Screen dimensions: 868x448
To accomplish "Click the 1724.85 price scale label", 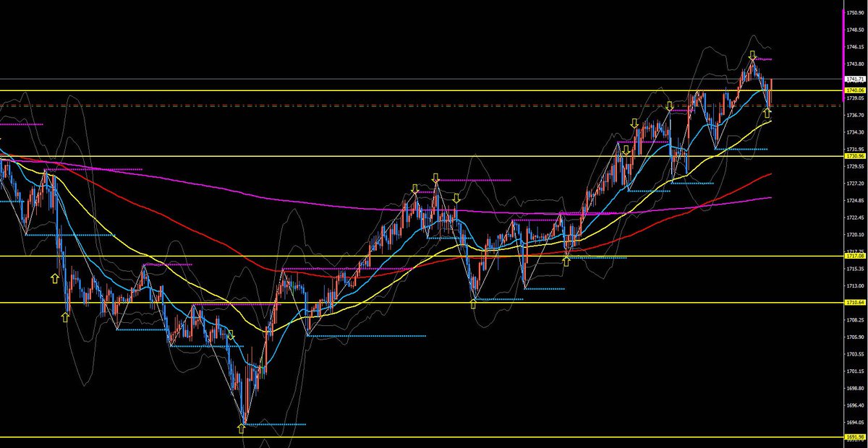I will [856, 201].
